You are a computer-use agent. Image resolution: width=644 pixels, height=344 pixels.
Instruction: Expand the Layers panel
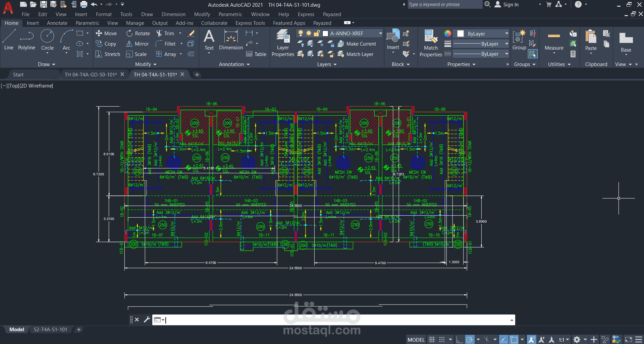(327, 64)
